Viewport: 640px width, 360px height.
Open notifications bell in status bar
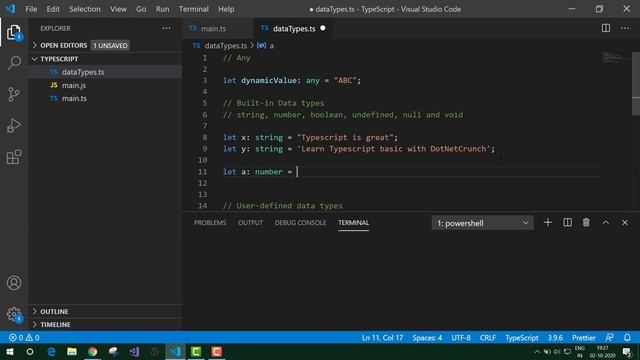(627, 338)
